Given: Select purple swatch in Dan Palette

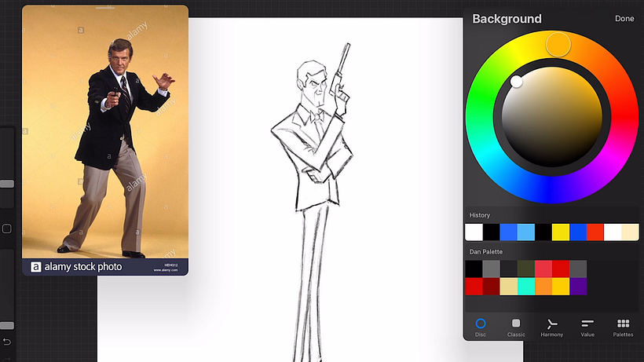Looking at the screenshot, I should pos(578,287).
